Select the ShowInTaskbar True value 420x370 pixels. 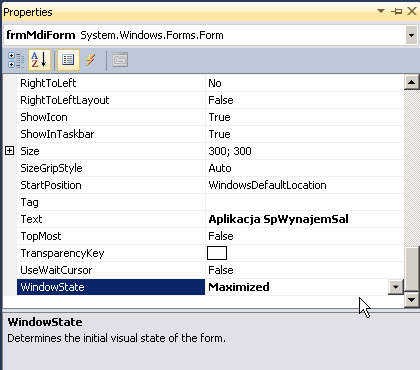tap(219, 134)
